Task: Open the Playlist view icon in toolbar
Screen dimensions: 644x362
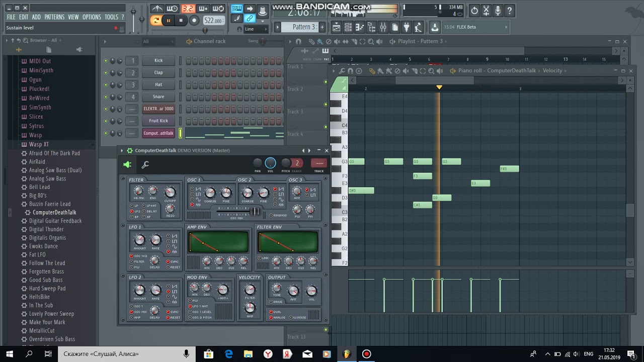Action: coord(336,27)
